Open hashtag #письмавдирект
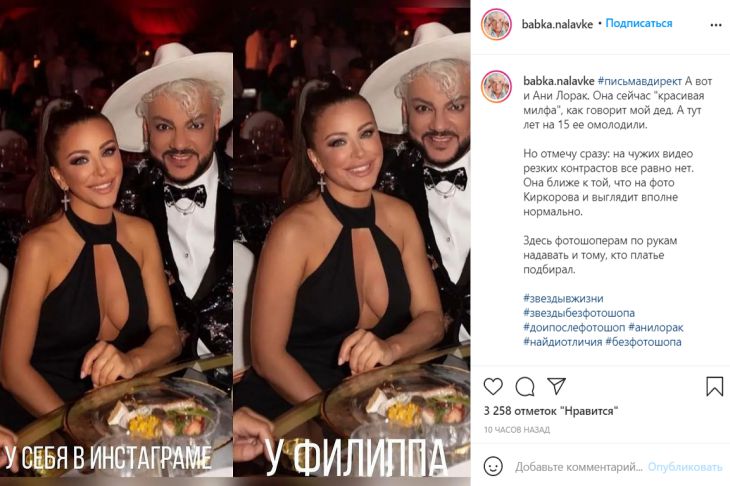 [x=640, y=81]
